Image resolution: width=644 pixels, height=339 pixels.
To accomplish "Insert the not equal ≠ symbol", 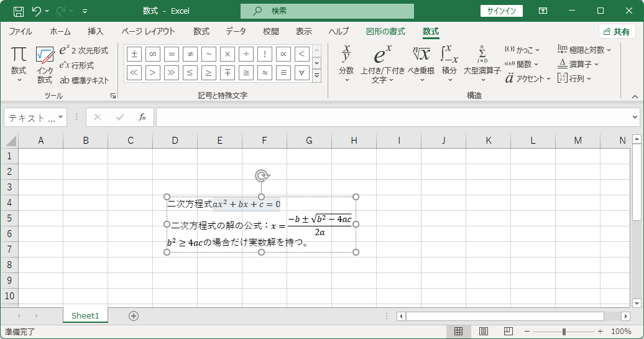I will click(x=190, y=54).
